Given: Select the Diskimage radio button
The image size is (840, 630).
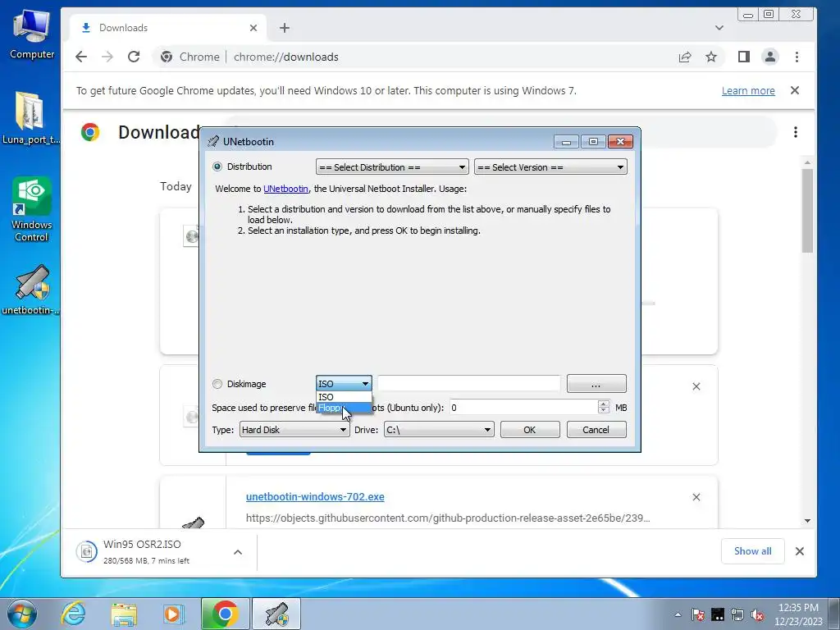Looking at the screenshot, I should (x=217, y=384).
